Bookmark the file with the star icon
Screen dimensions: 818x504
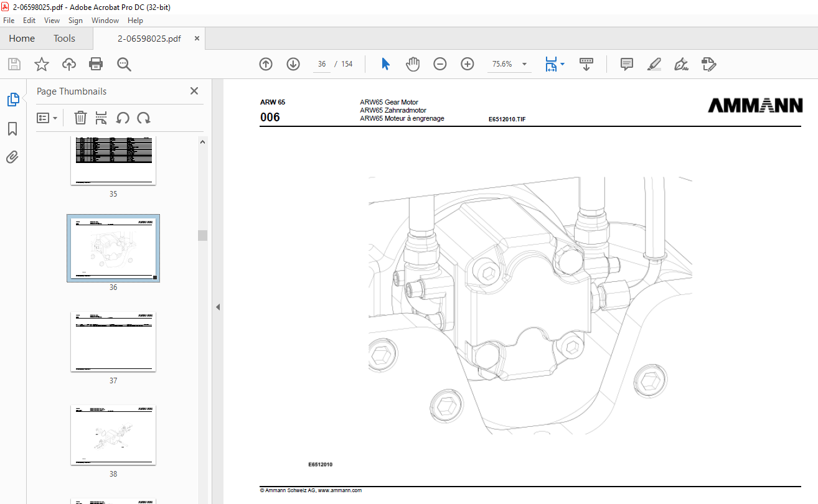[41, 64]
